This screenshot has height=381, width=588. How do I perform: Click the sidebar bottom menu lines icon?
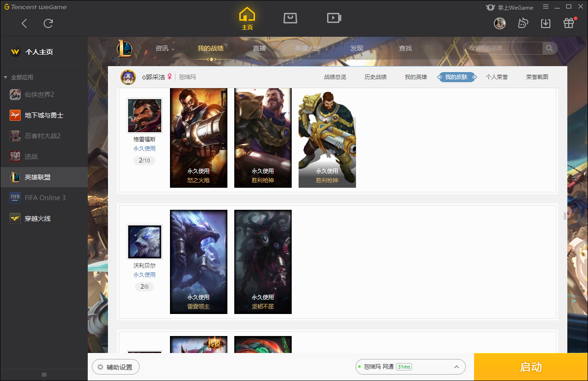[44, 375]
